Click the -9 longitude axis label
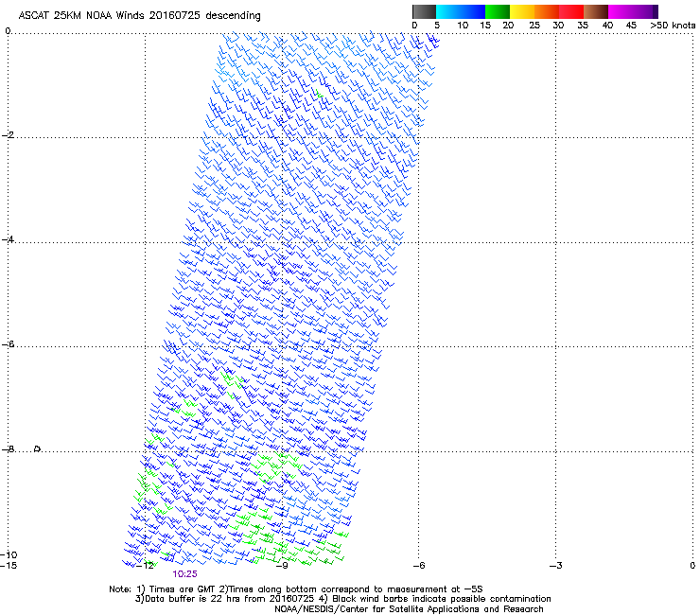The image size is (700, 615). tap(282, 566)
